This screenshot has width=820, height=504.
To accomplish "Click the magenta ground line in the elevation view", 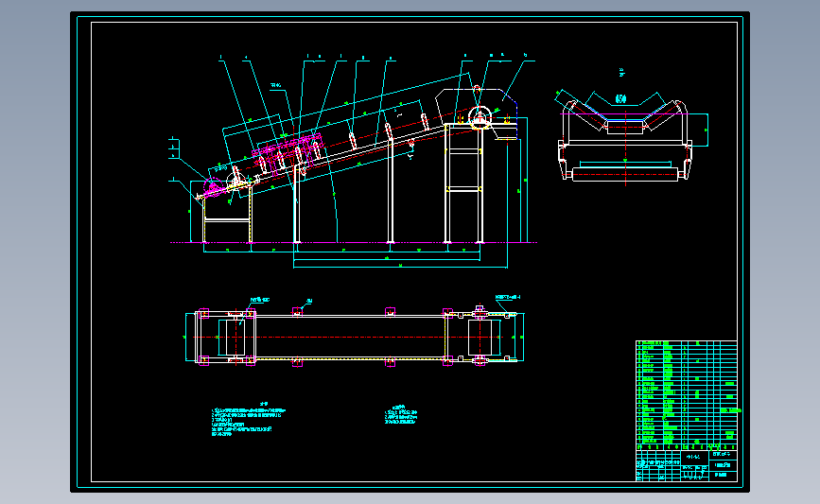I will click(x=354, y=243).
